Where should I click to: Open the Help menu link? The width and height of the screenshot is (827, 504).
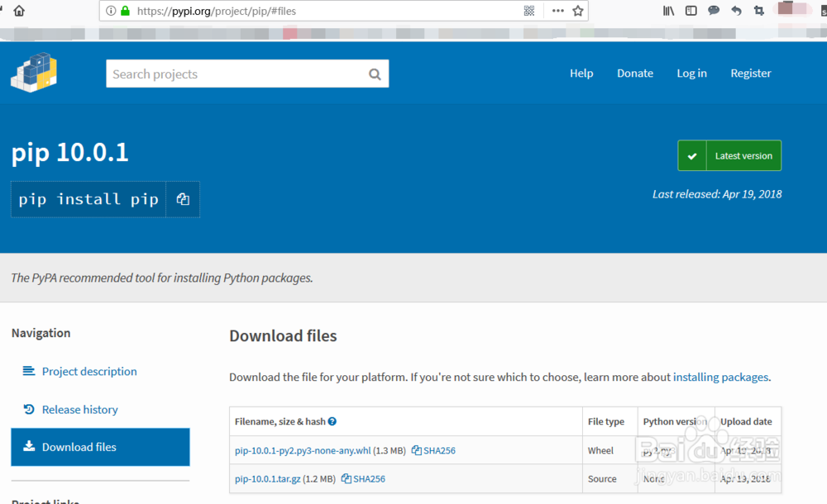click(x=581, y=74)
